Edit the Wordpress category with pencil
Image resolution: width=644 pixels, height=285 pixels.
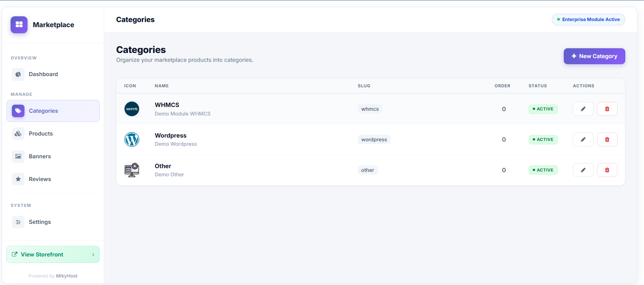583,140
